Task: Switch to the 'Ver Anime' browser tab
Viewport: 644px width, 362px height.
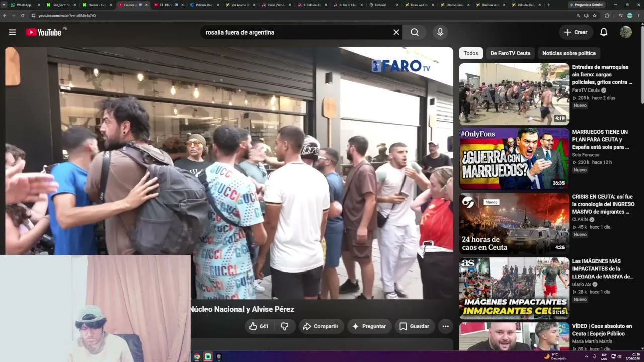Action: (x=240, y=5)
